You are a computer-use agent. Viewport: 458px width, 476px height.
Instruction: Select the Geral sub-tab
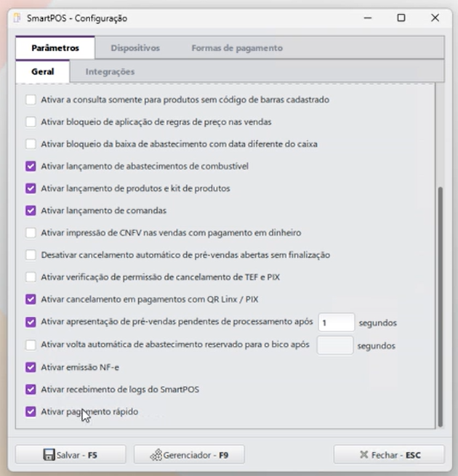coord(42,72)
